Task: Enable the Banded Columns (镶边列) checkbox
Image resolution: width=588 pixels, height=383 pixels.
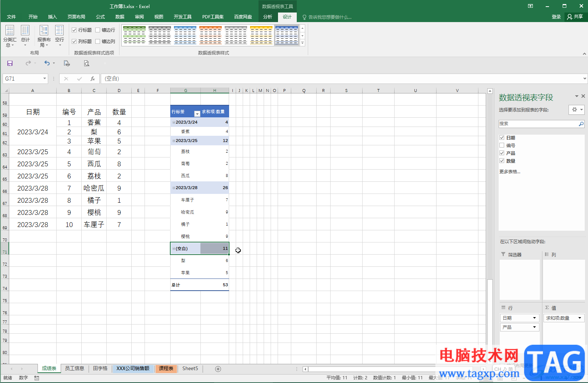Action: (98, 42)
